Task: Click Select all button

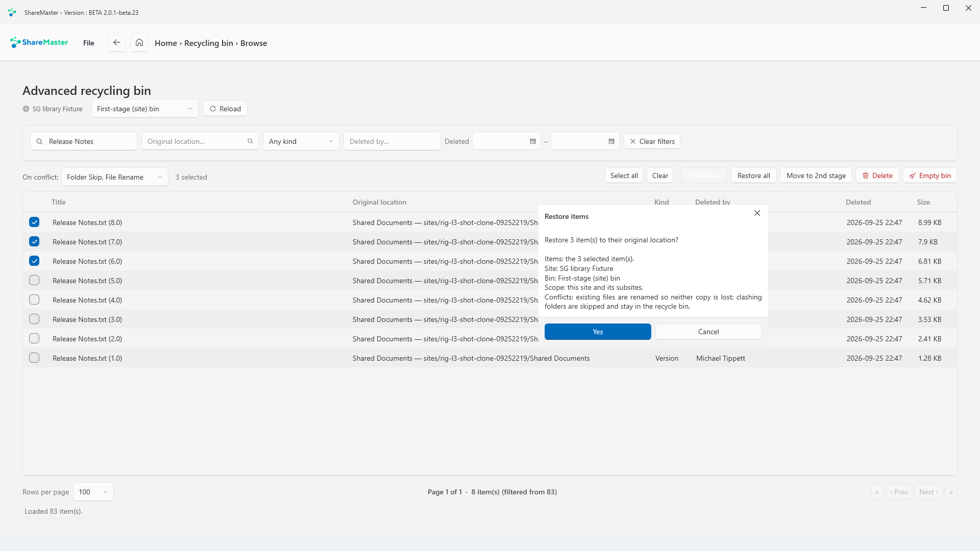Action: (624, 176)
